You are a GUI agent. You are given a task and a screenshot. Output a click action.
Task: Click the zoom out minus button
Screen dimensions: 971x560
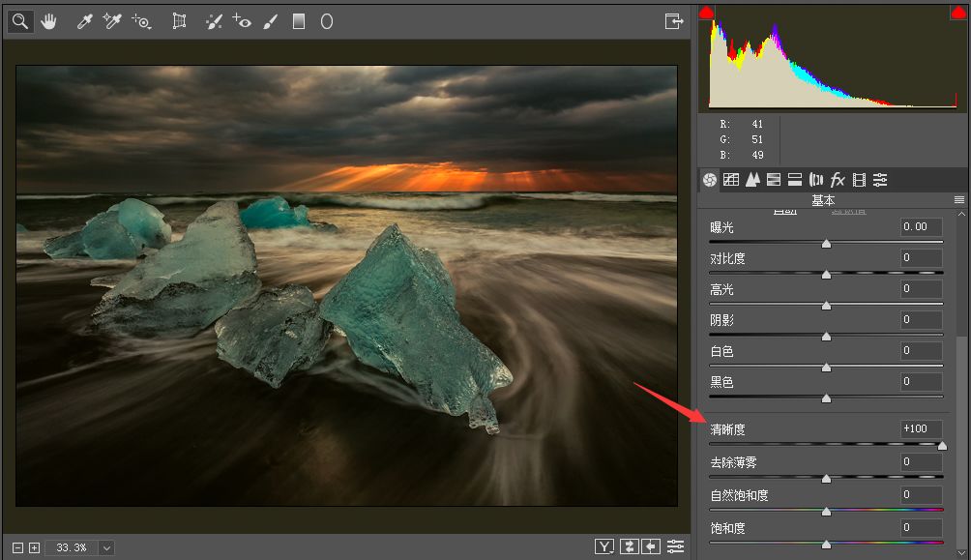pyautogui.click(x=19, y=547)
